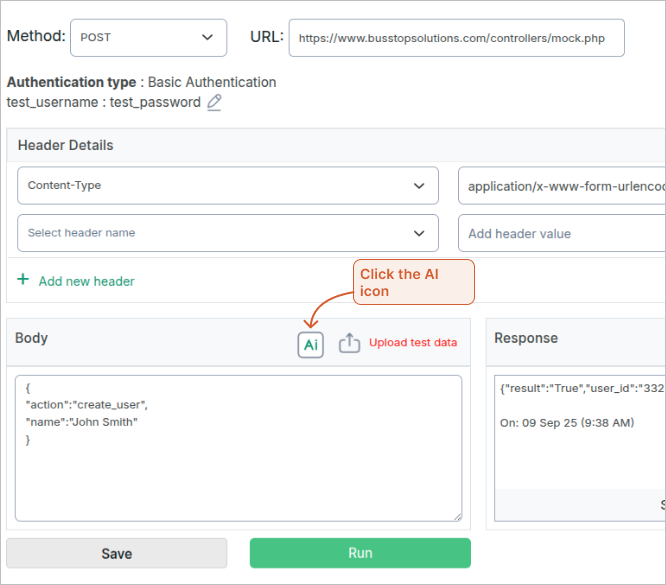Screen dimensions: 666x585
Task: Click the Save button
Action: click(x=116, y=553)
